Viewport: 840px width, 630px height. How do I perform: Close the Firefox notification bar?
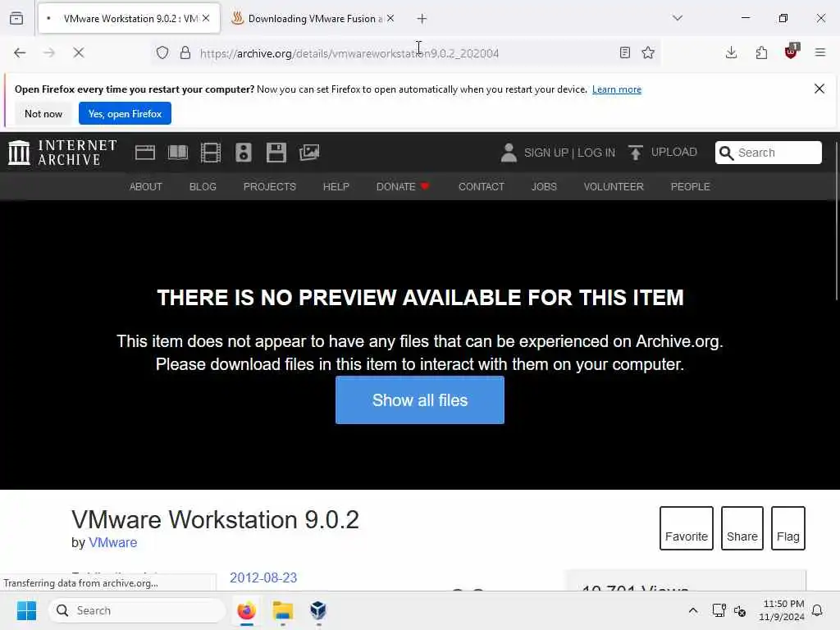(x=819, y=89)
